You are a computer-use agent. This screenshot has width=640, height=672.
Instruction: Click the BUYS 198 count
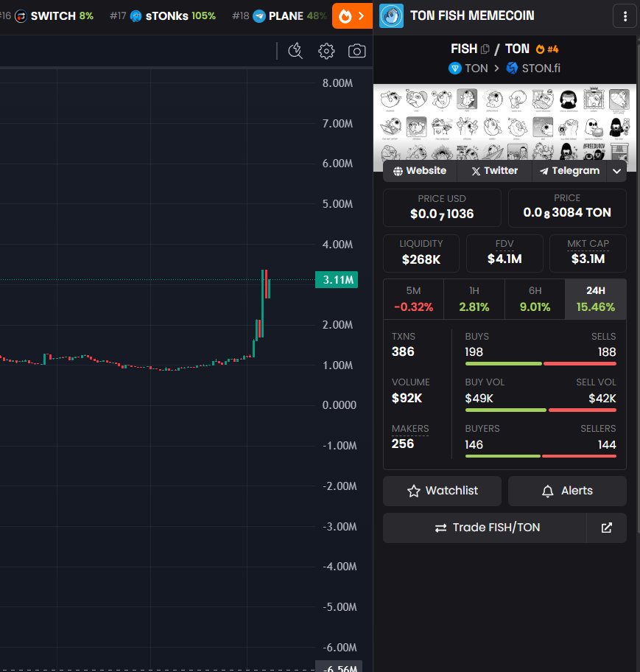[x=474, y=352]
